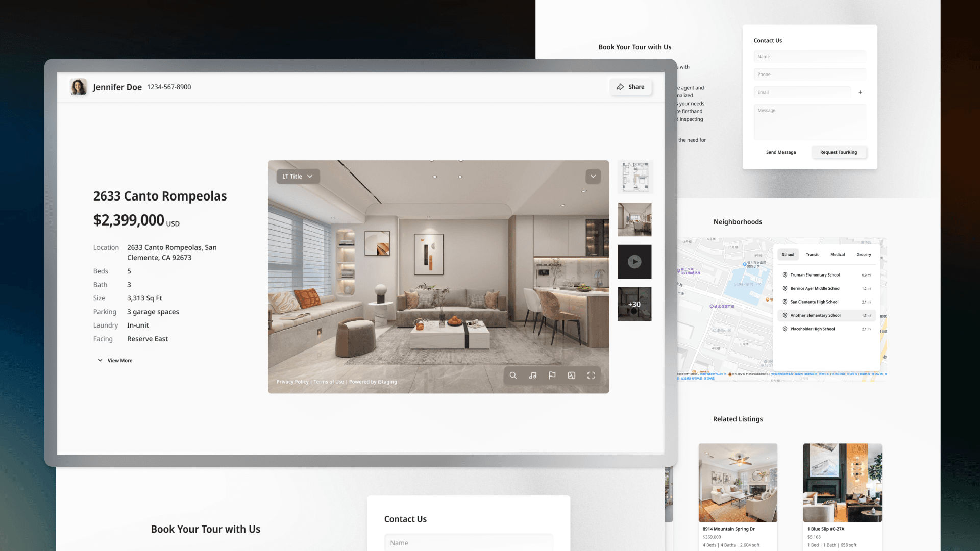Click the Share button
The image size is (980, 551).
[630, 87]
